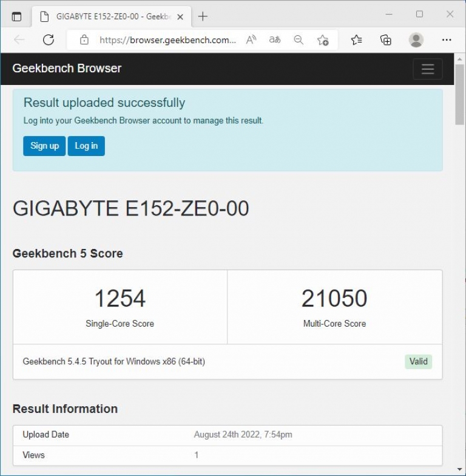Click the scrollbar up arrow
The height and width of the screenshot is (476, 466).
460,59
